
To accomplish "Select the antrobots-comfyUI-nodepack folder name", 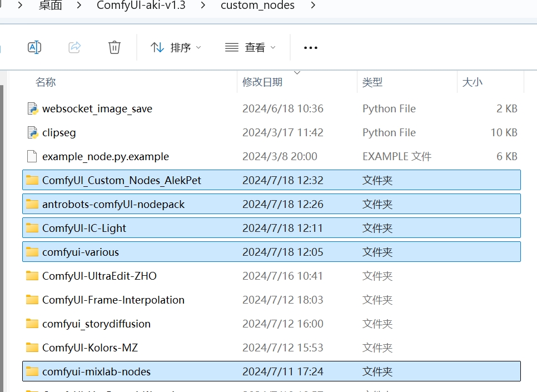I will coord(113,204).
